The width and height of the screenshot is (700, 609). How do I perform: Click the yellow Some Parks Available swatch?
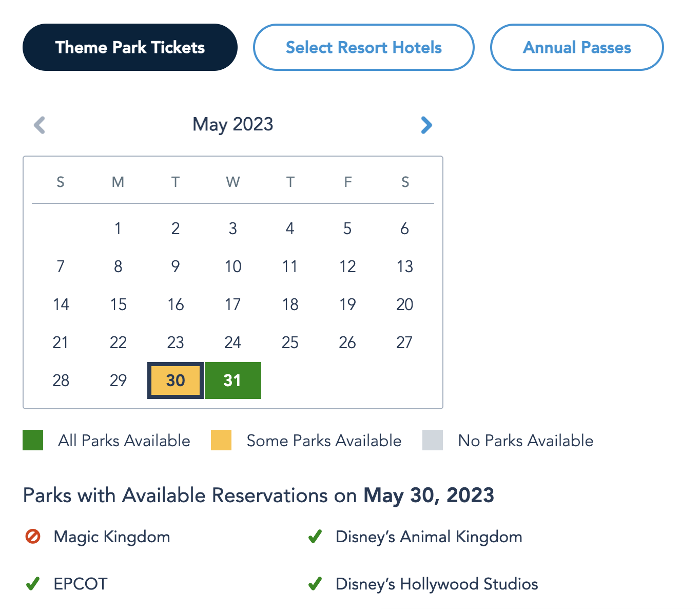pyautogui.click(x=221, y=441)
